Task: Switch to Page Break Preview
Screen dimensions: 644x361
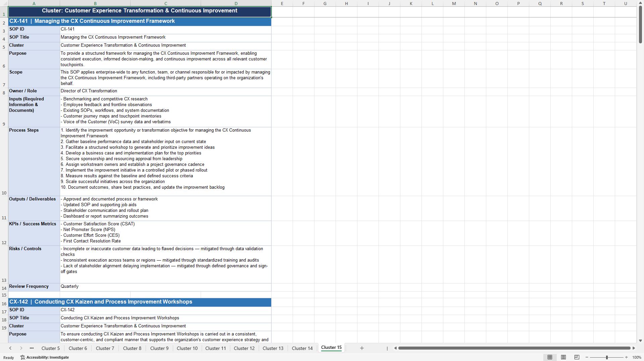Action: [x=577, y=357]
